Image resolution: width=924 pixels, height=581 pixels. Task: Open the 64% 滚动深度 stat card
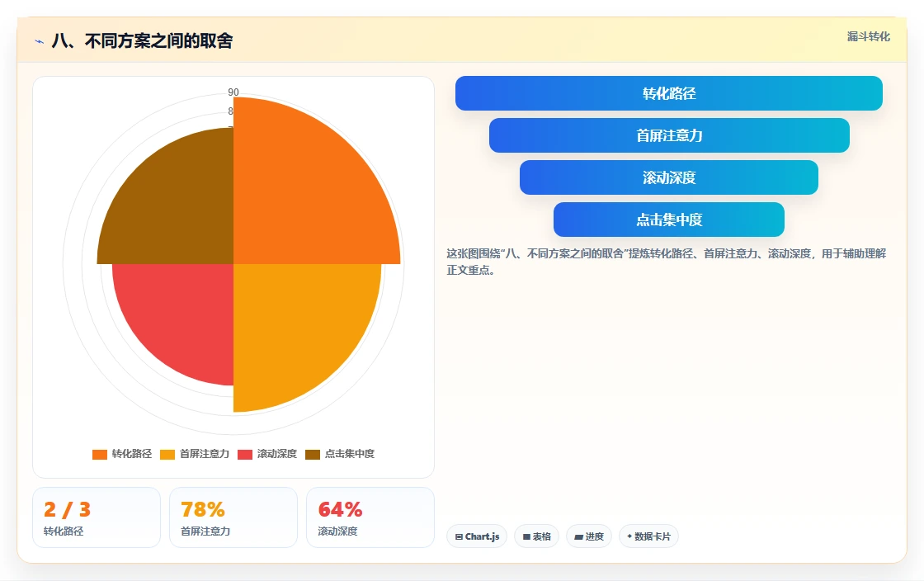(x=370, y=517)
